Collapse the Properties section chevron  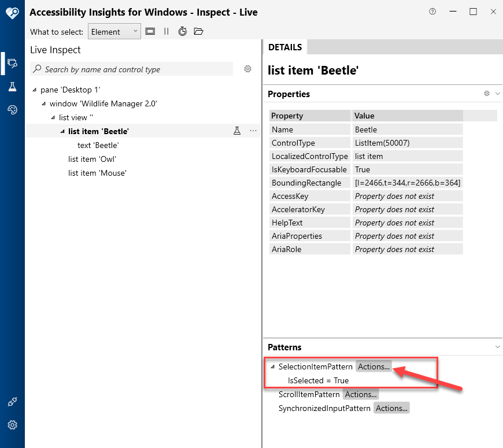pos(498,94)
